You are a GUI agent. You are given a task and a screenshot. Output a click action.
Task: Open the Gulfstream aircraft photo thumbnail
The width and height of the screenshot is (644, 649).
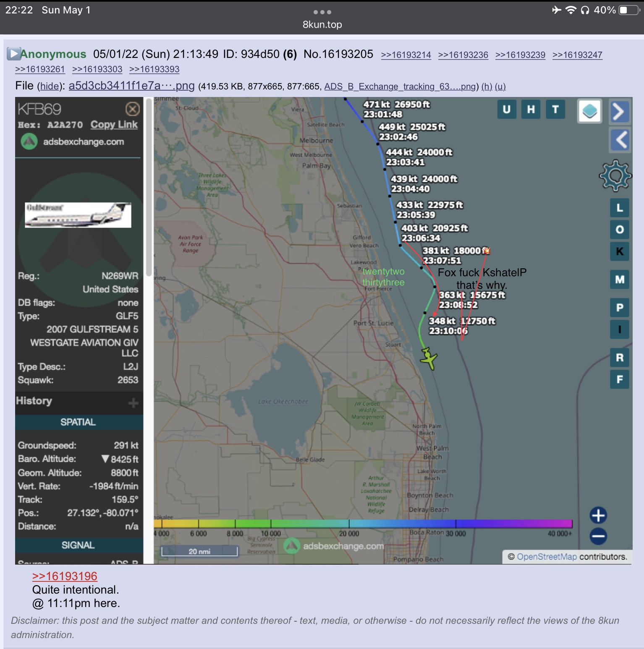[x=78, y=215]
